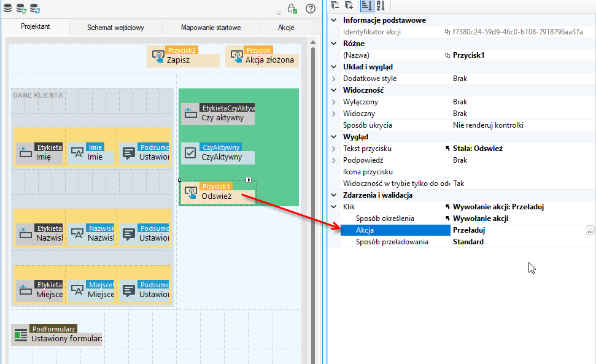Open the Schemat wejściowy tab
Screen dimensions: 596x364
point(115,28)
